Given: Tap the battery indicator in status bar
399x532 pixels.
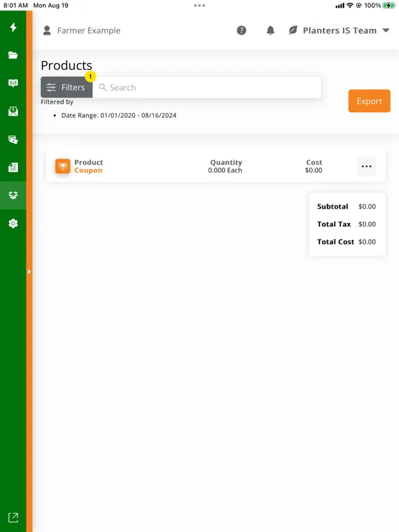Looking at the screenshot, I should click(x=389, y=6).
